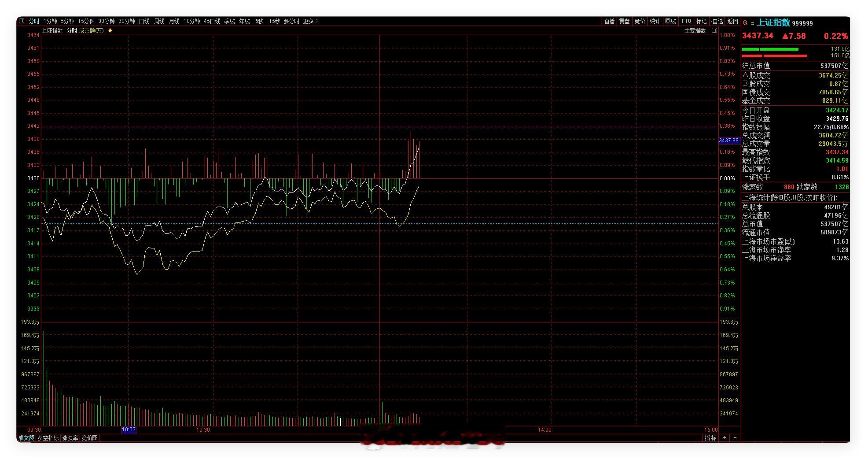This screenshot has height=459, width=868.
Task: Click the yellow up-down arrow after 成交额(万)
Action: [x=110, y=30]
